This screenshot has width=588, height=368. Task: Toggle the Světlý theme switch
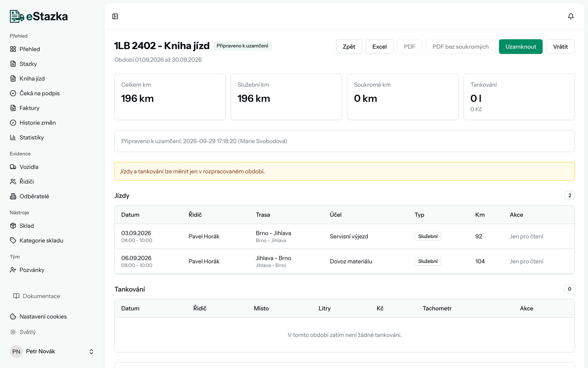point(23,332)
